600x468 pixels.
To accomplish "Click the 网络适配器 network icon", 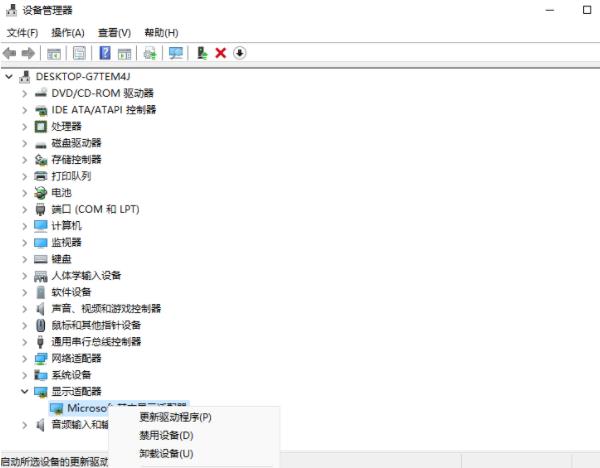I will (41, 359).
